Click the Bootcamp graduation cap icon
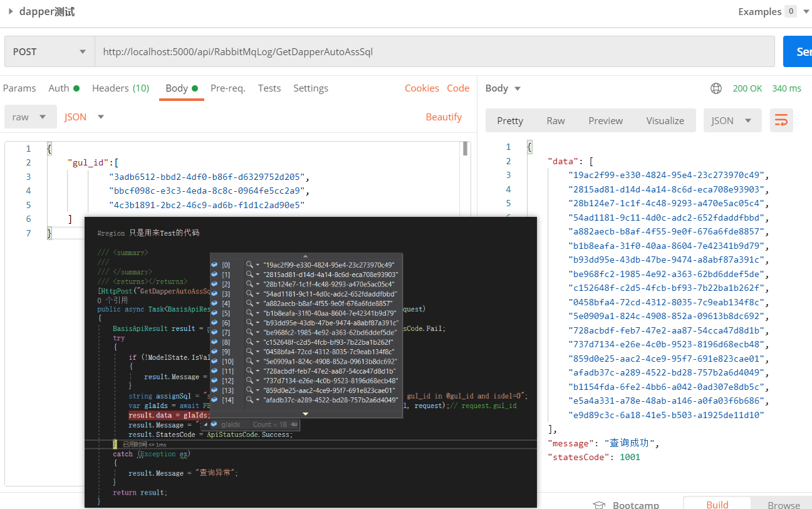This screenshot has width=812, height=509. coord(600,505)
